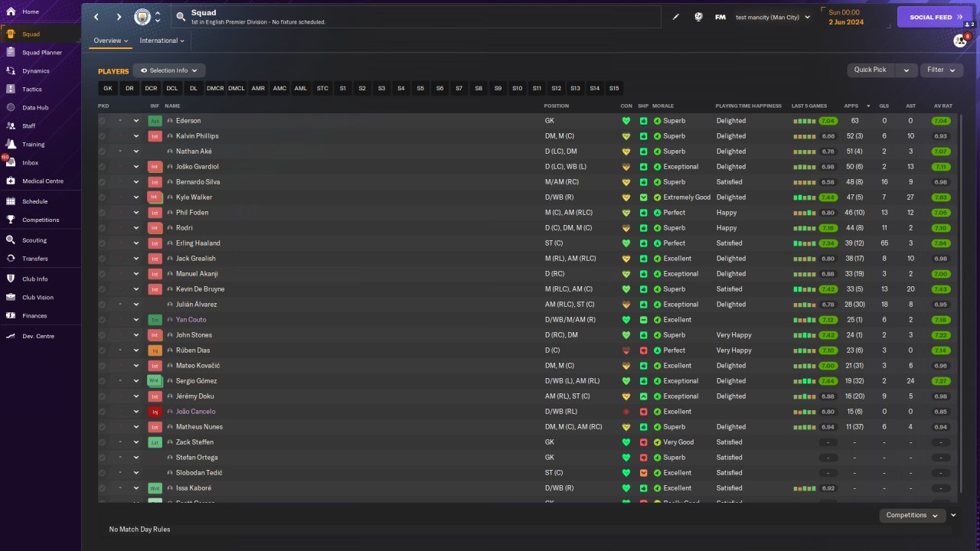Image resolution: width=980 pixels, height=551 pixels.
Task: Click Ederson's last 5 games form bar
Action: point(804,121)
